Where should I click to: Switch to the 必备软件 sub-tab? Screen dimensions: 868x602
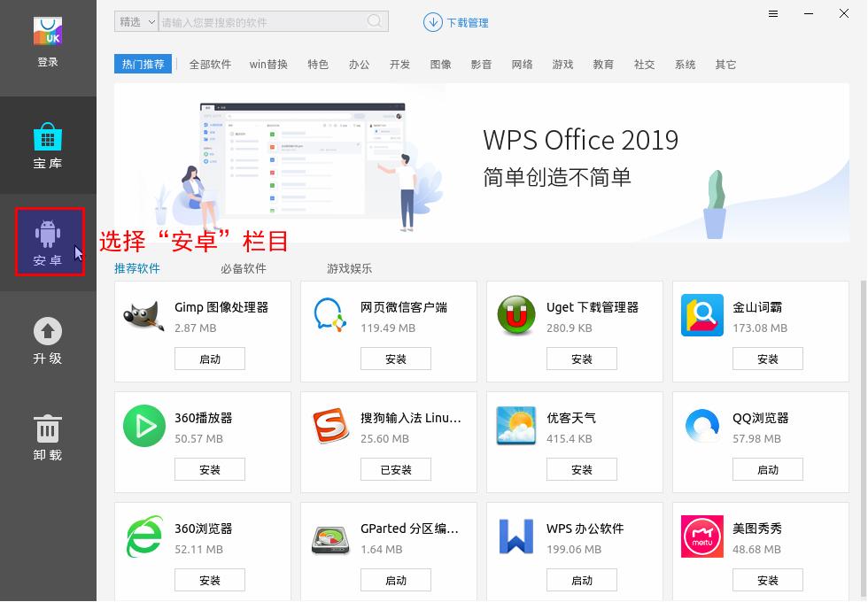pyautogui.click(x=243, y=268)
